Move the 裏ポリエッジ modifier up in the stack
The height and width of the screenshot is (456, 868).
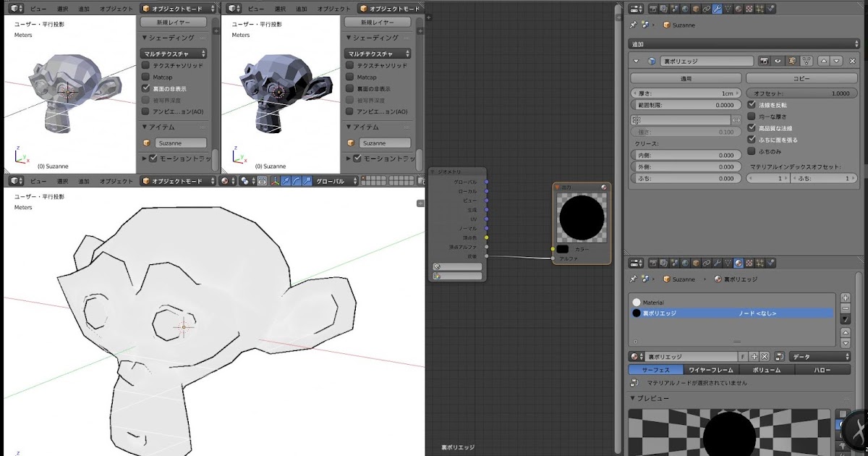[822, 62]
